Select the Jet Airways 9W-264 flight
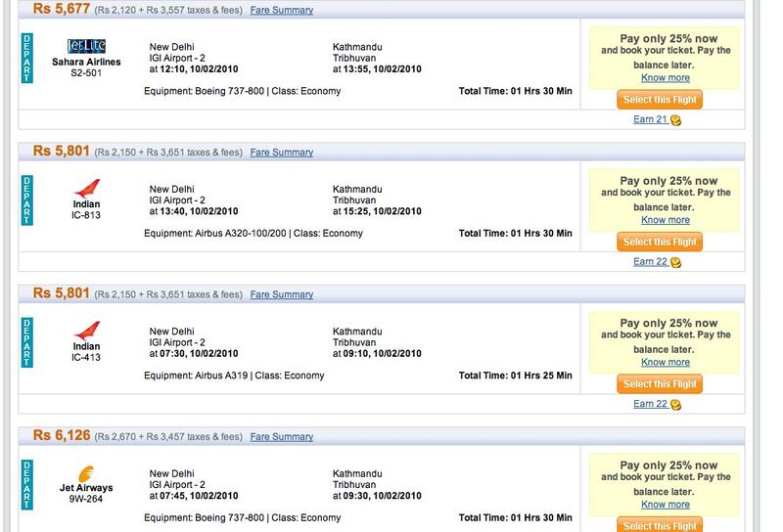This screenshot has width=783, height=532. tap(660, 524)
